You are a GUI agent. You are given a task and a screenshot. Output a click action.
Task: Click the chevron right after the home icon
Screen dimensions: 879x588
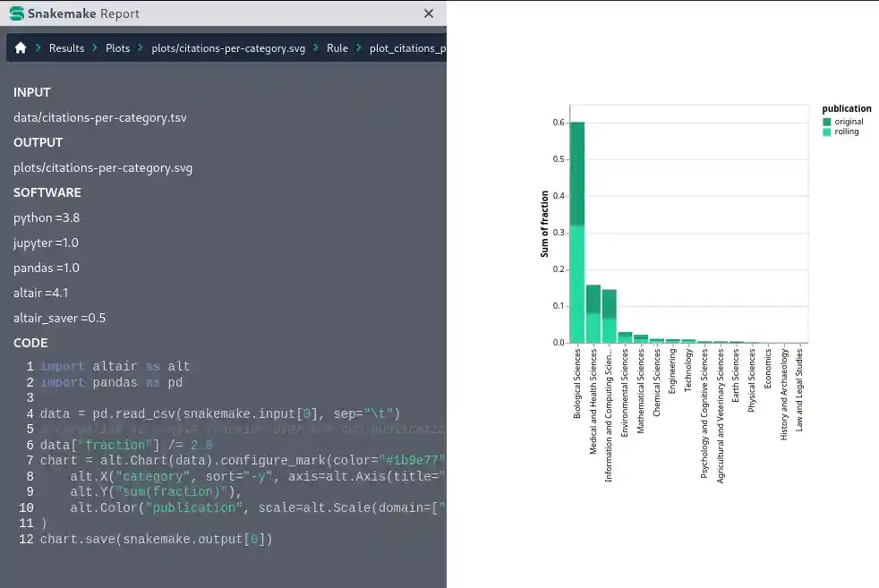[38, 48]
